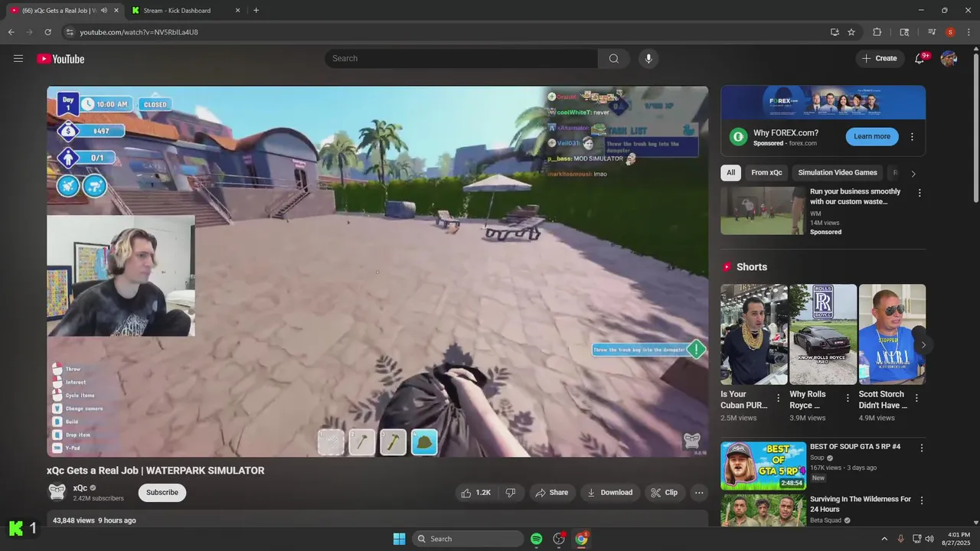This screenshot has height=551, width=980.
Task: Expand hidden system tray icons
Action: click(884, 539)
